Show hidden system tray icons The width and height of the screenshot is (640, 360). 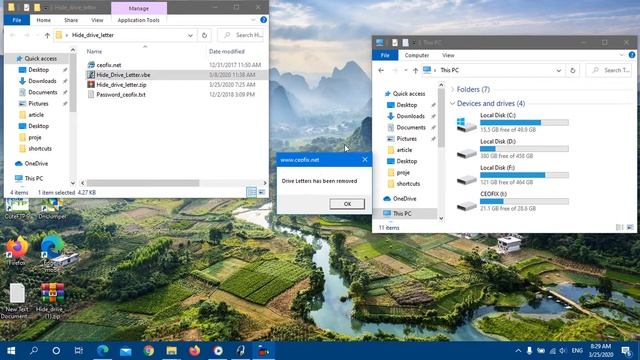point(518,351)
